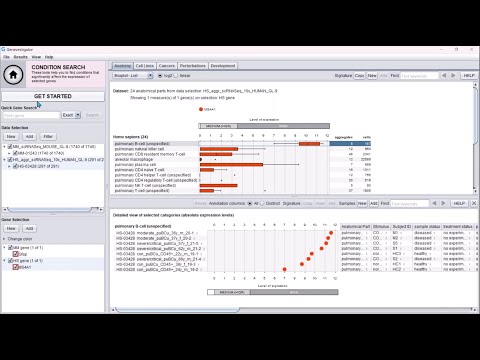Toggle MS4A1 gene checkbox
480x360 pixels.
click(15, 267)
